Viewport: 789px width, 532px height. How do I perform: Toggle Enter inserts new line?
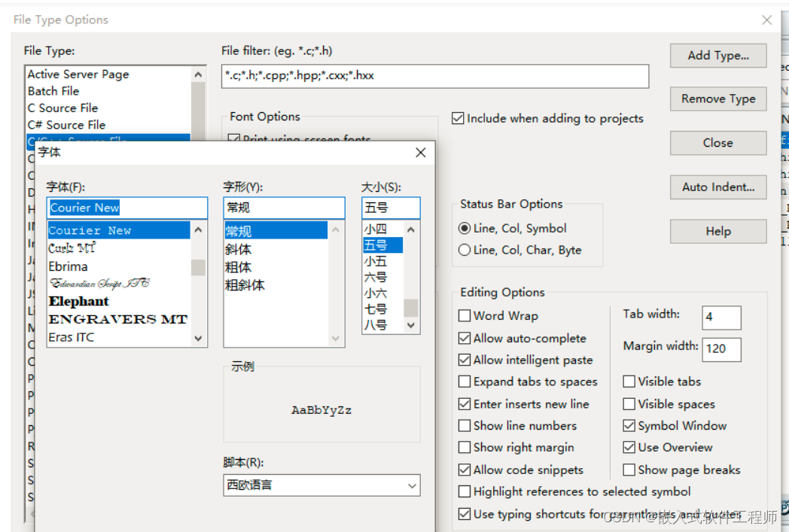pos(523,404)
